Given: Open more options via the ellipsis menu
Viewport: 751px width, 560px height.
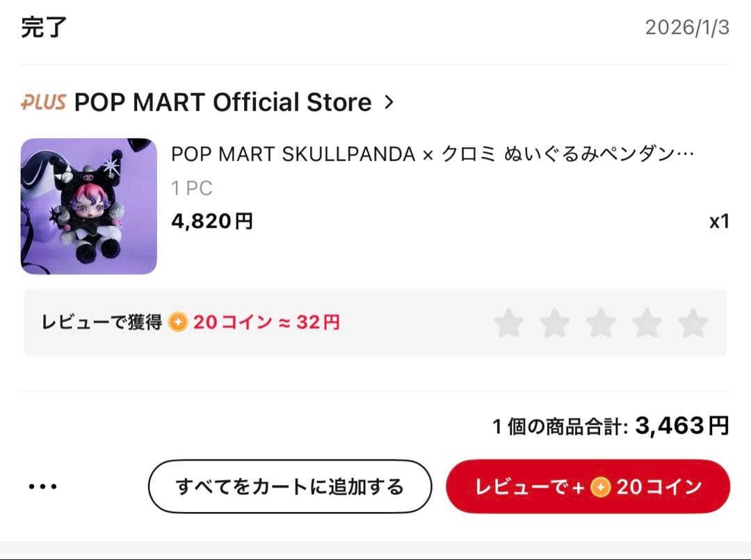Looking at the screenshot, I should (43, 486).
